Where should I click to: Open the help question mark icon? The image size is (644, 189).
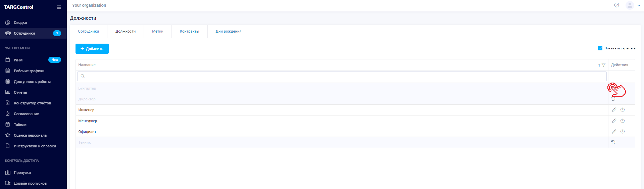click(616, 5)
